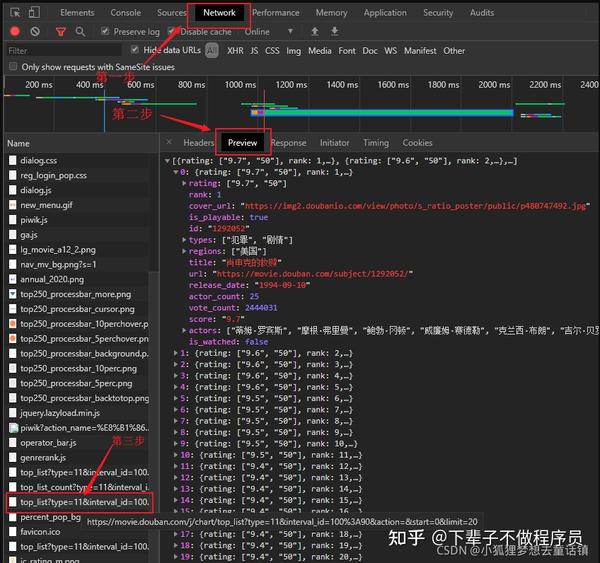This screenshot has width=600, height=563.
Task: Open the Performance tab
Action: [276, 13]
